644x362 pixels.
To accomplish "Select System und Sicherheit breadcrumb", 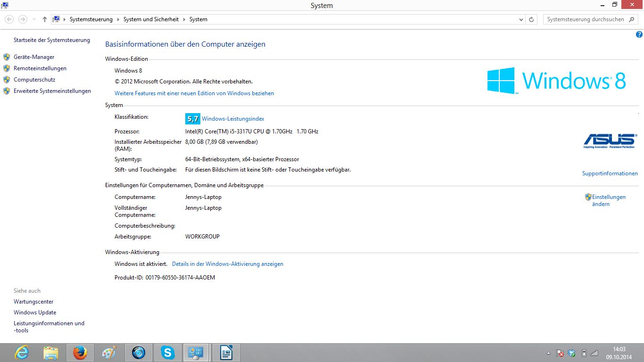I will point(151,19).
